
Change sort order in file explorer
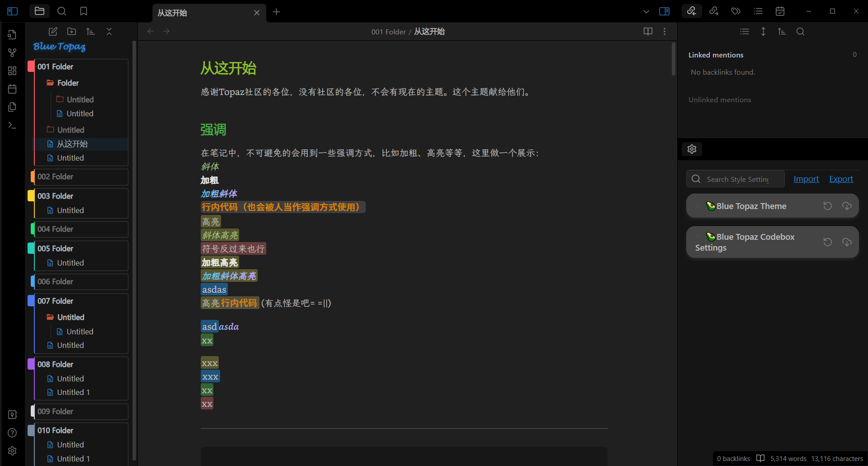[90, 31]
